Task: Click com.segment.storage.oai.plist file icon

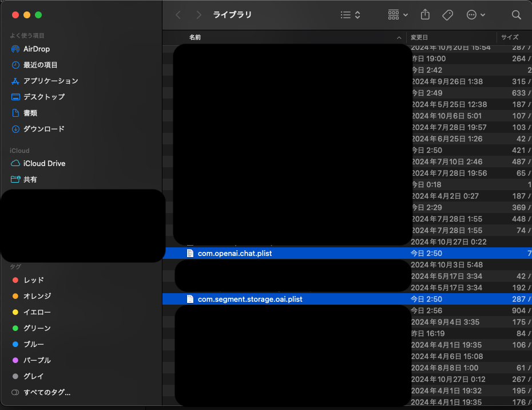Action: 190,299
